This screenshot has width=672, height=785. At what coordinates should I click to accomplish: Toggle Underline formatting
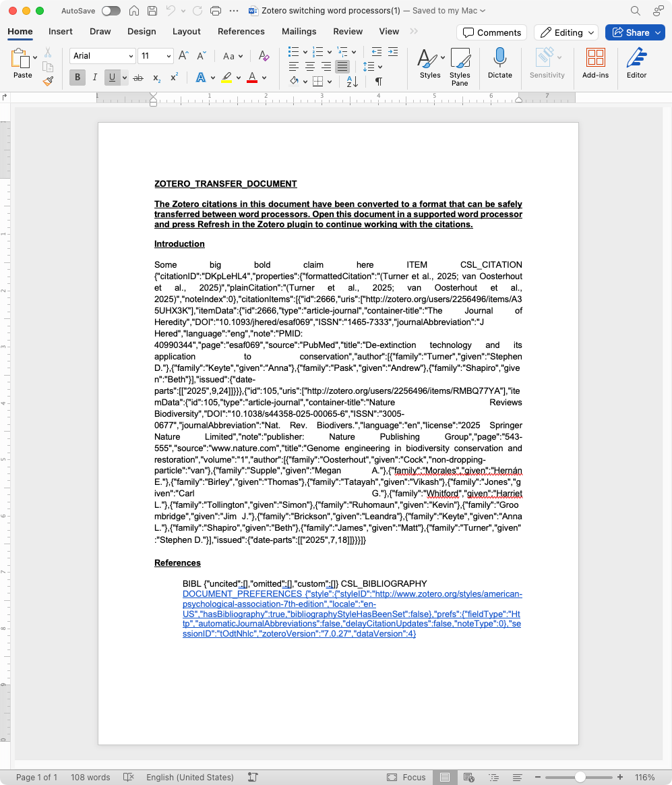click(112, 77)
